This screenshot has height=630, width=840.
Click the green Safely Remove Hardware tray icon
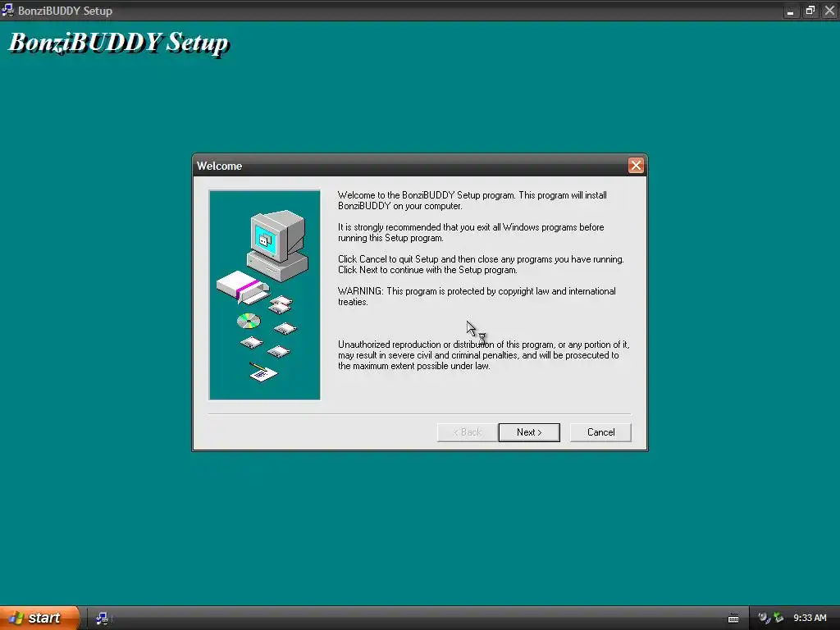[778, 618]
